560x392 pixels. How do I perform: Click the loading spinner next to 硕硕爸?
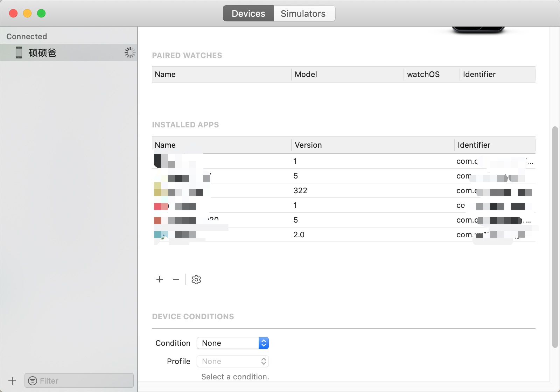[x=130, y=52]
